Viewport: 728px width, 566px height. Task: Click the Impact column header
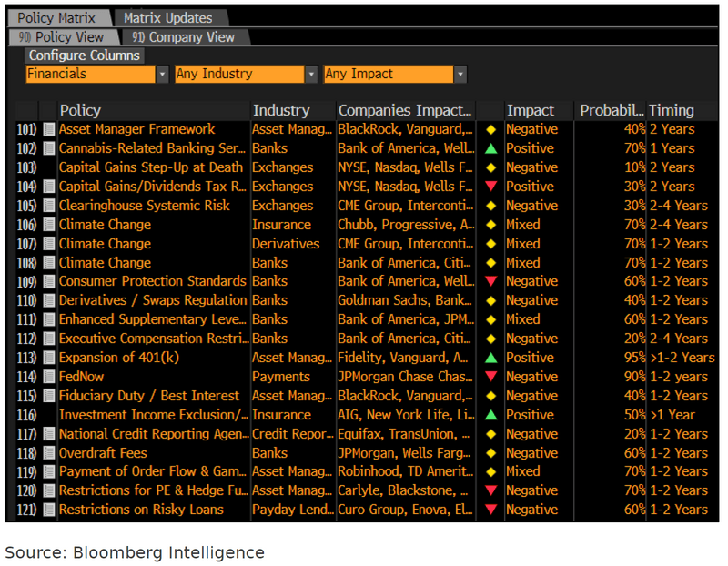pyautogui.click(x=531, y=110)
